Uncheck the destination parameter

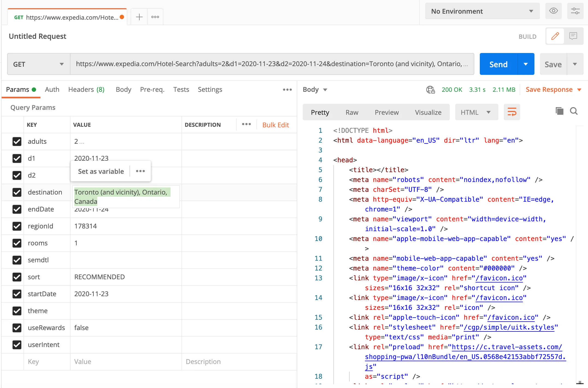pos(17,192)
